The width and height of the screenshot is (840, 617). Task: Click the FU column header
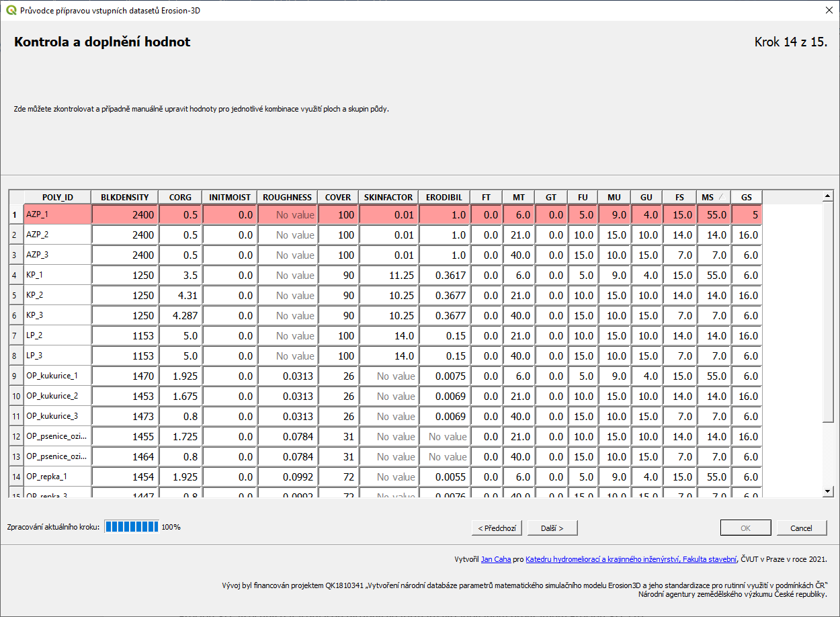583,197
